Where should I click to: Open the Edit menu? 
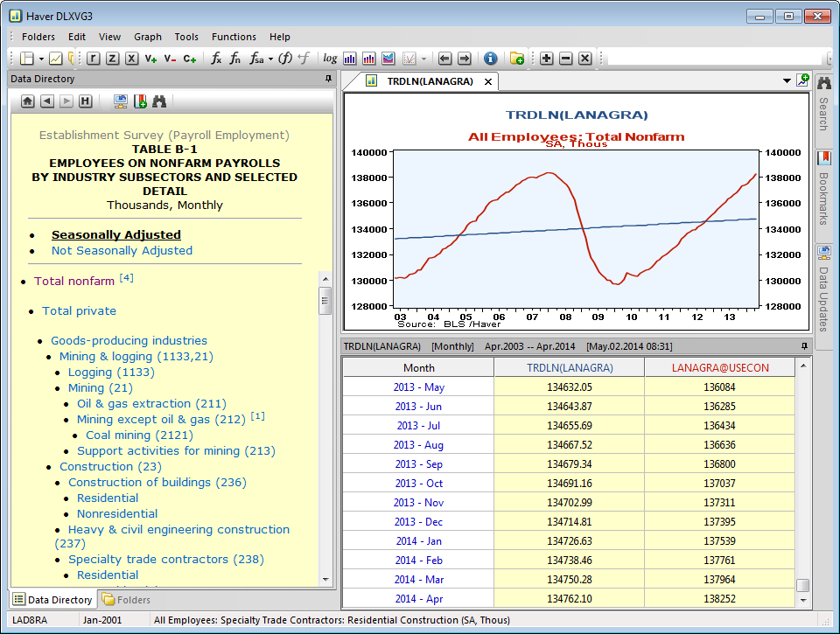click(77, 37)
